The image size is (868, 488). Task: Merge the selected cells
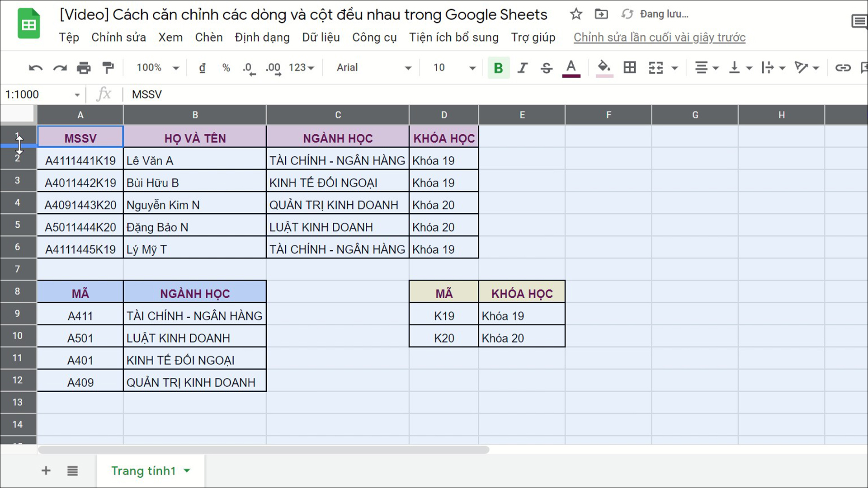(x=656, y=68)
